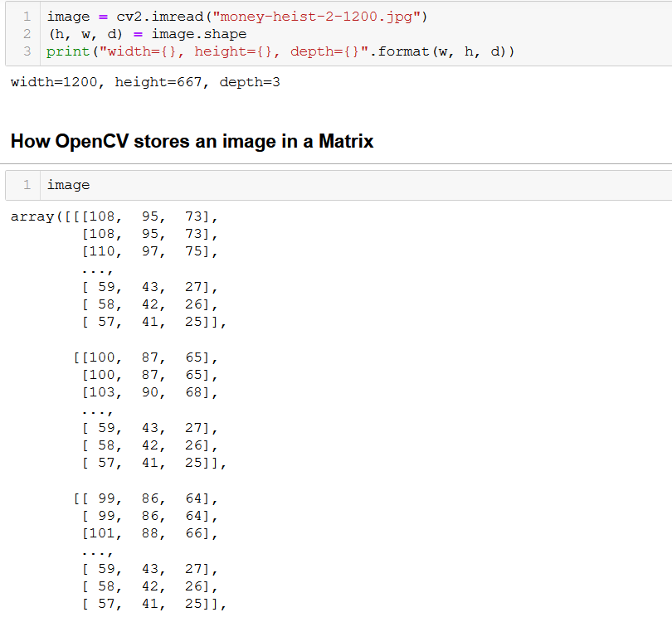Click the [101, 88, 66] output row
This screenshot has height=622, width=672.
pos(150,533)
